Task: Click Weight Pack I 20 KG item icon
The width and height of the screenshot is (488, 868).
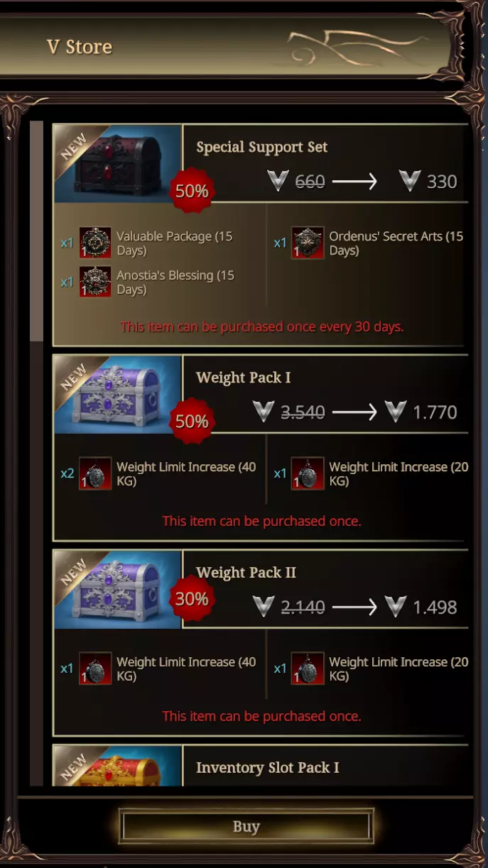Action: [x=308, y=473]
